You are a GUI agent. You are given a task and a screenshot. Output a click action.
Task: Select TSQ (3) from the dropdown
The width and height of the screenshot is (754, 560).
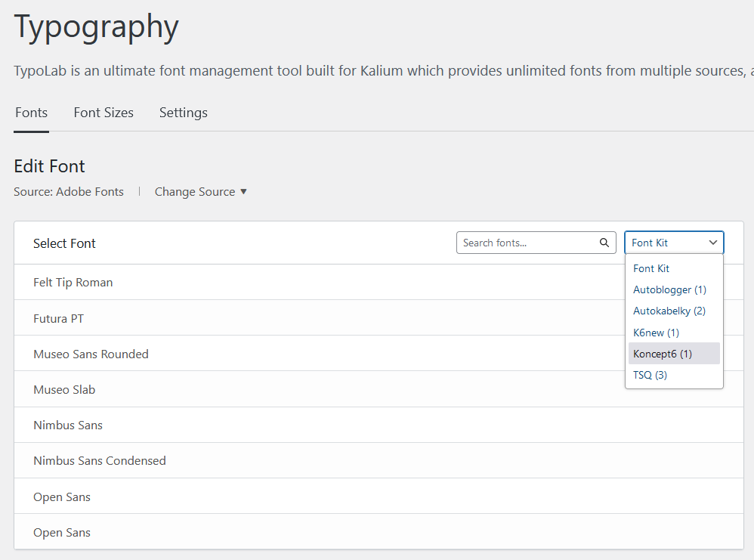tap(650, 375)
